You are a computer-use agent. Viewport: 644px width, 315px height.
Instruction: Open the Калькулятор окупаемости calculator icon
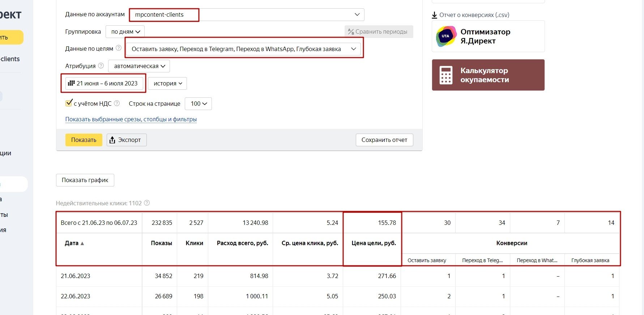click(446, 75)
